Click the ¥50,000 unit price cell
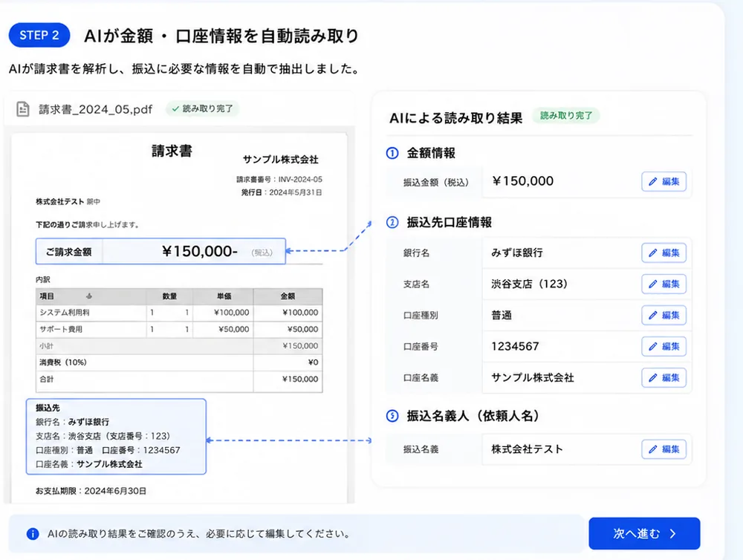The width and height of the screenshot is (743, 560). 223,329
